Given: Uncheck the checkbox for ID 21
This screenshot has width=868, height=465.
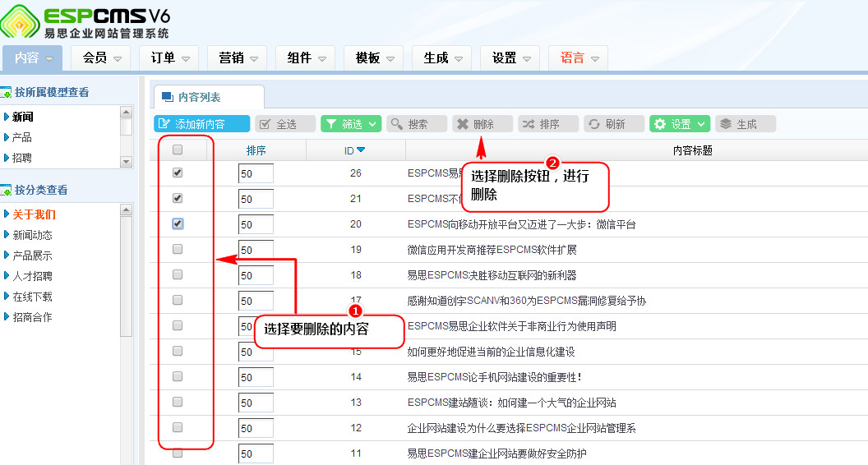Looking at the screenshot, I should 178,198.
